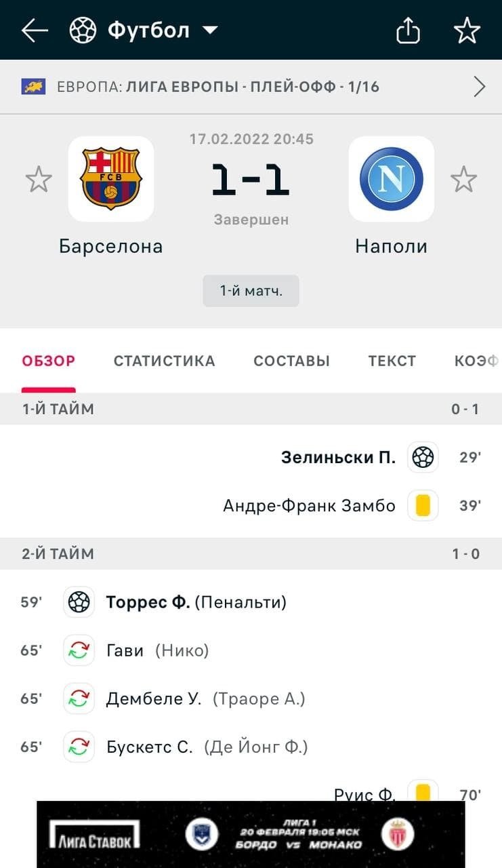
Task: Tap goal ball icon beside Зелиньски П.
Action: coord(423,457)
